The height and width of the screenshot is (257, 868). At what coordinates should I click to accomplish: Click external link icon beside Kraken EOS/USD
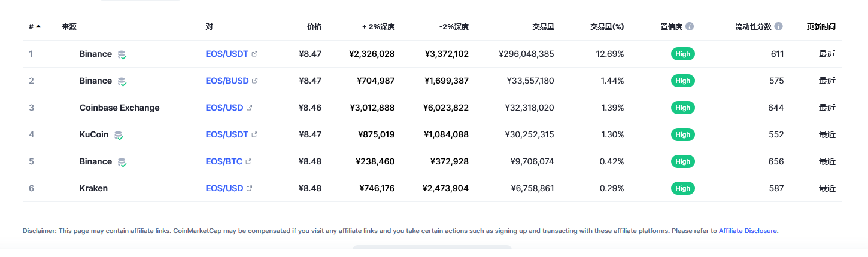(x=250, y=188)
